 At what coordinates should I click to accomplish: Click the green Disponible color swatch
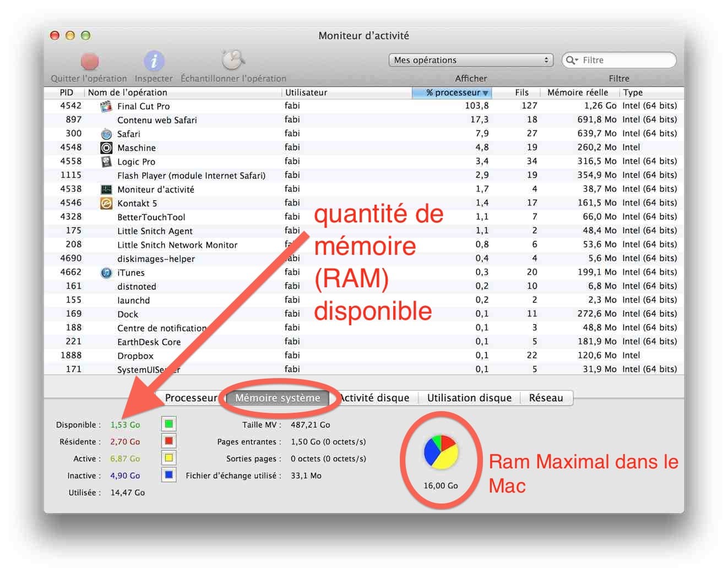point(169,424)
